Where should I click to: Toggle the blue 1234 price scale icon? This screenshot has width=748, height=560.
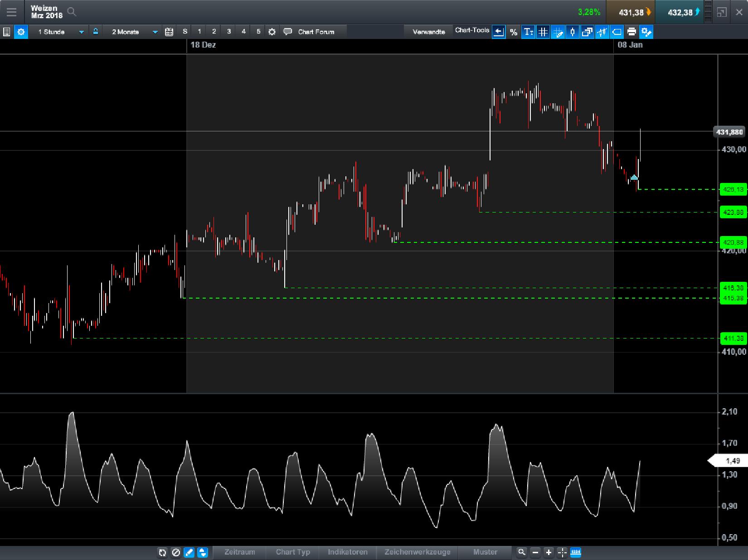tap(576, 552)
